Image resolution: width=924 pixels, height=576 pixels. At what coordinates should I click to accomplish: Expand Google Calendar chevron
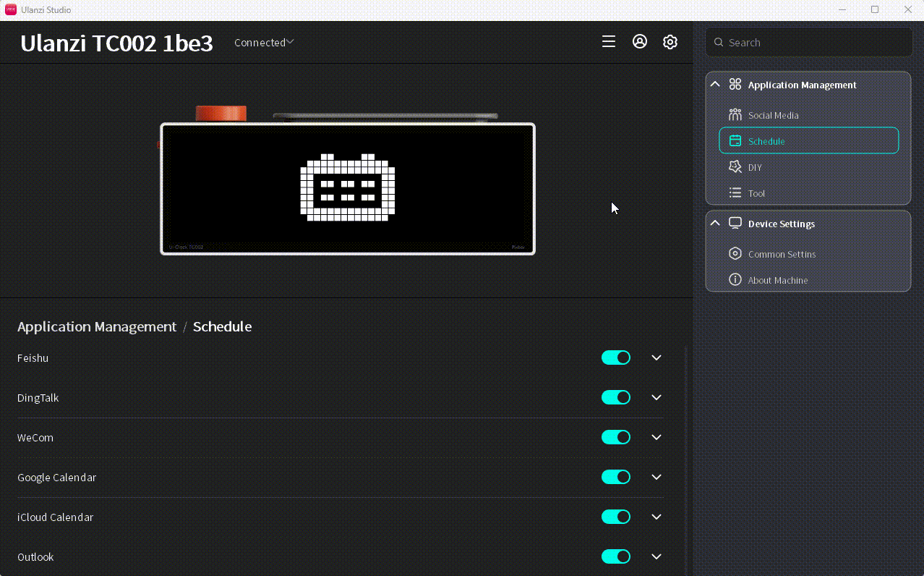coord(656,477)
